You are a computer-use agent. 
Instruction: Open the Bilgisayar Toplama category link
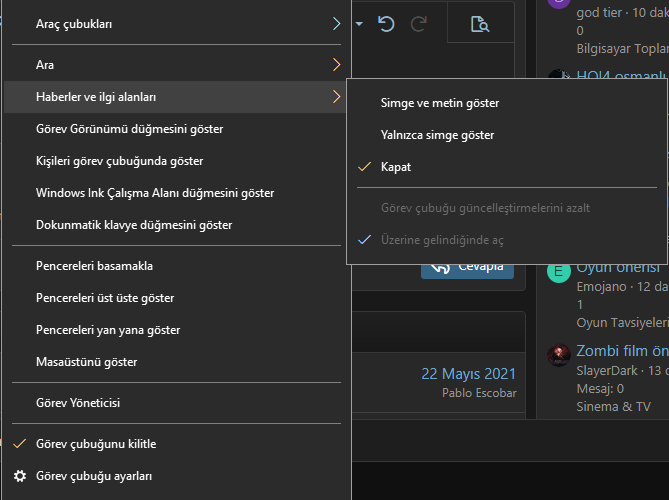tap(622, 49)
